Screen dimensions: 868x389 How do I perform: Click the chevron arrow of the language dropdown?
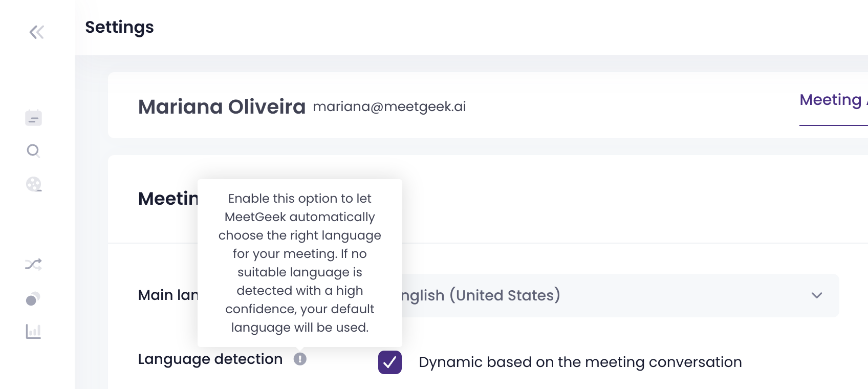[x=816, y=295]
